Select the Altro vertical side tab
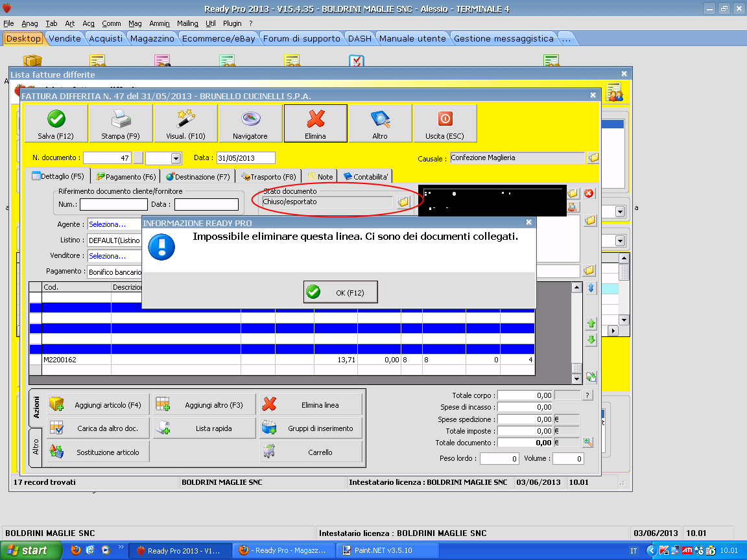The width and height of the screenshot is (747, 560). pos(36,447)
